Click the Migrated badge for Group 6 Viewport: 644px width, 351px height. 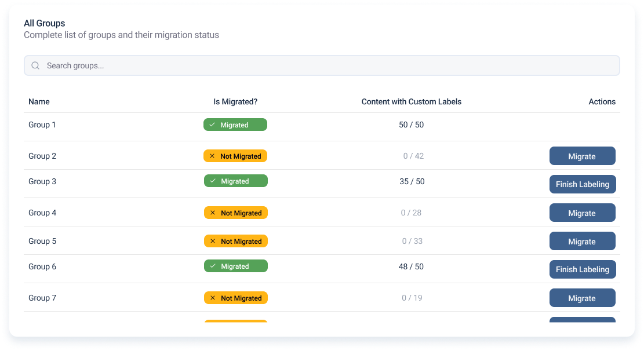point(236,266)
